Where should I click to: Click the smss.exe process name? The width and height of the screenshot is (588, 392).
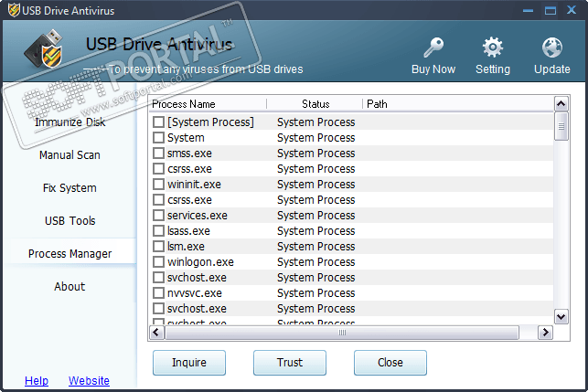(189, 154)
